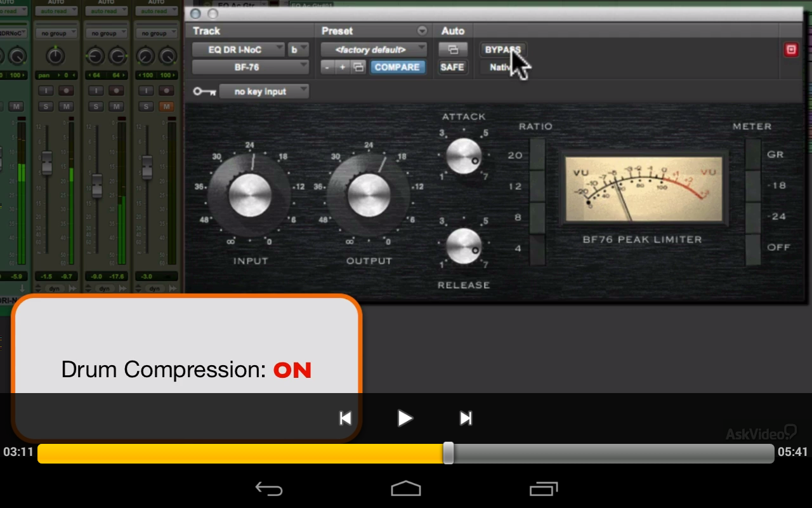Image resolution: width=812 pixels, height=508 pixels.
Task: Play the tutorial video
Action: coord(405,418)
